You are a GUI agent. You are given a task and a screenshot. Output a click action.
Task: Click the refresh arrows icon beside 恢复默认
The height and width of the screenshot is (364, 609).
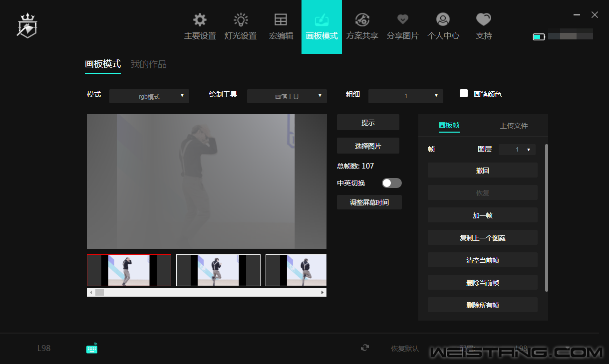point(365,348)
